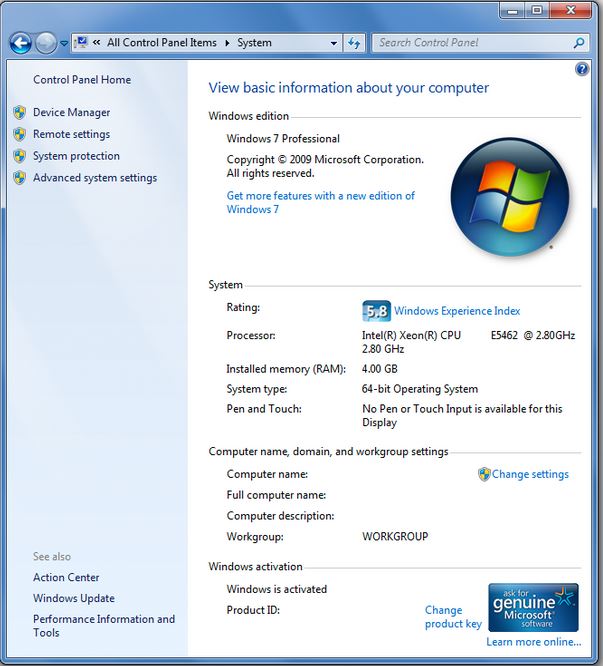Open Advanced system settings link
603x666 pixels.
tap(95, 178)
